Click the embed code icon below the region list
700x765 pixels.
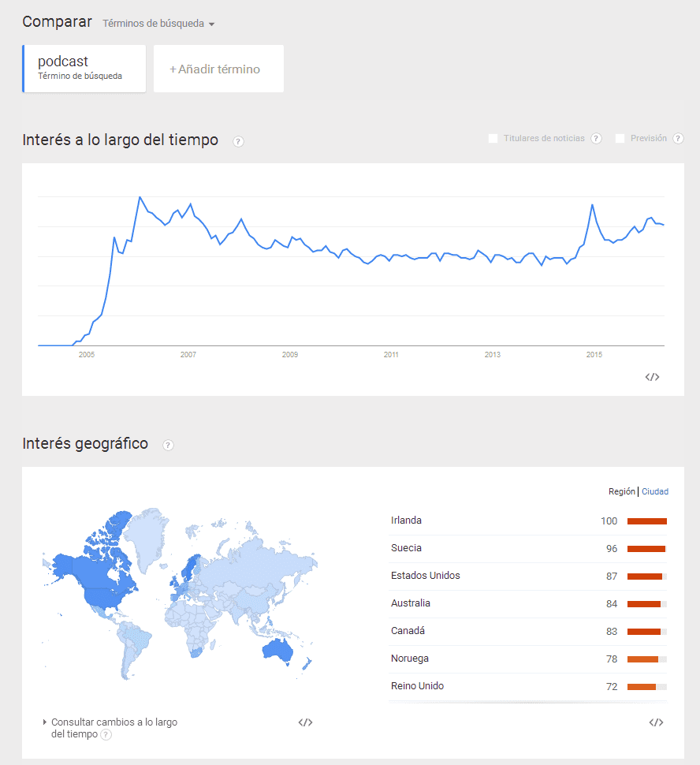click(656, 722)
